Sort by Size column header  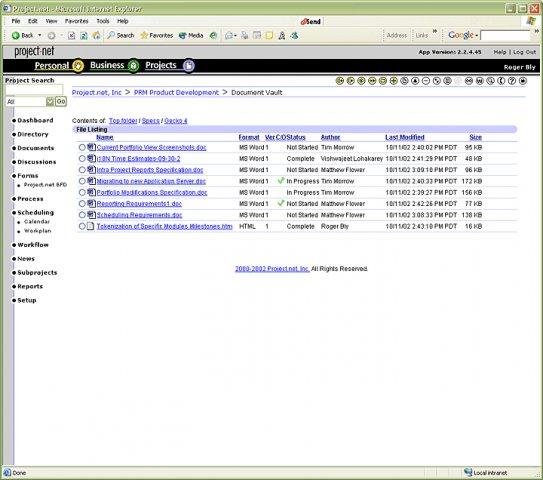click(x=475, y=137)
